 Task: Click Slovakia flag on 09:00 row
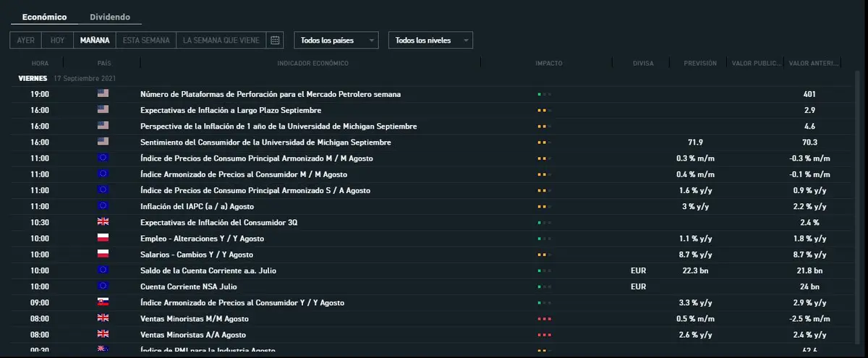click(103, 302)
